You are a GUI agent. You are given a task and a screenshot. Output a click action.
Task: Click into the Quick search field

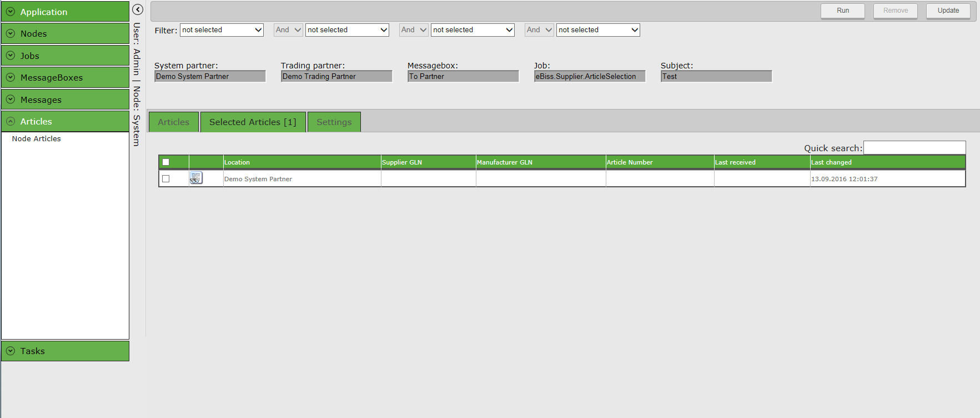tap(914, 147)
